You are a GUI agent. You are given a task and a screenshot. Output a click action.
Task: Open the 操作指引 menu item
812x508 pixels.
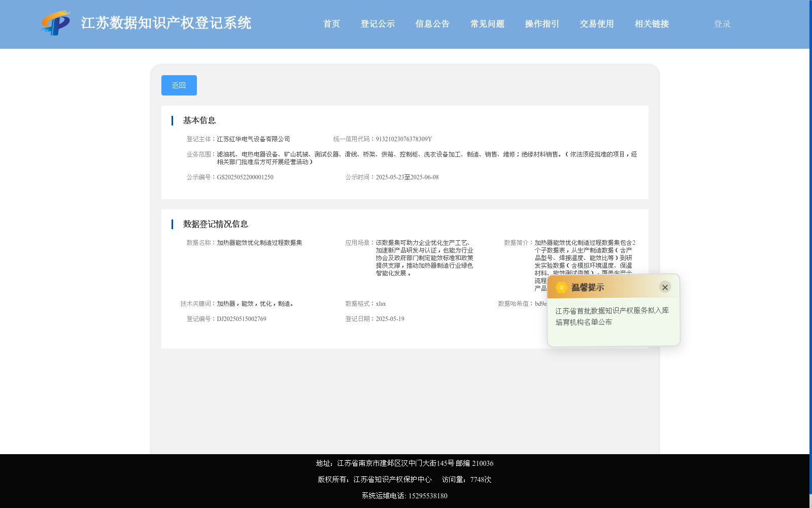542,24
